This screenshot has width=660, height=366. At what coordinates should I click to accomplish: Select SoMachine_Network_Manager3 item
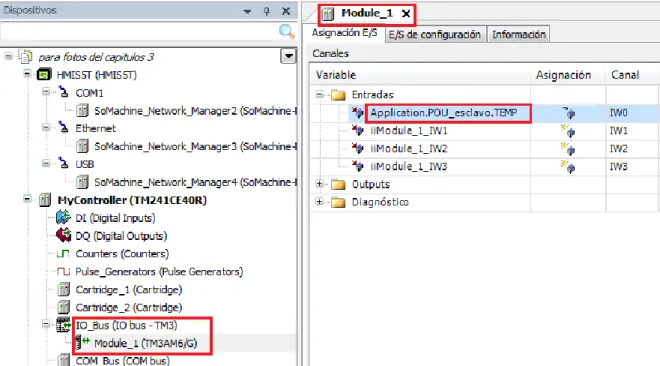tap(195, 146)
